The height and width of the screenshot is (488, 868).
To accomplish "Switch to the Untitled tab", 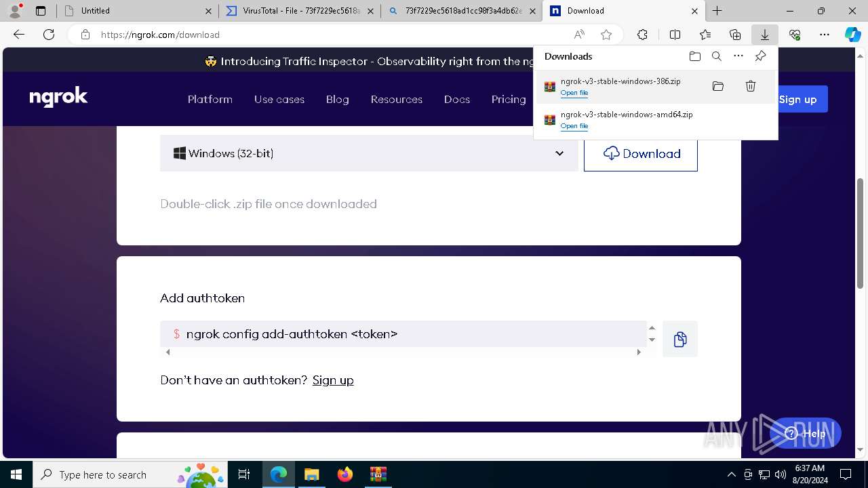I will (x=138, y=11).
